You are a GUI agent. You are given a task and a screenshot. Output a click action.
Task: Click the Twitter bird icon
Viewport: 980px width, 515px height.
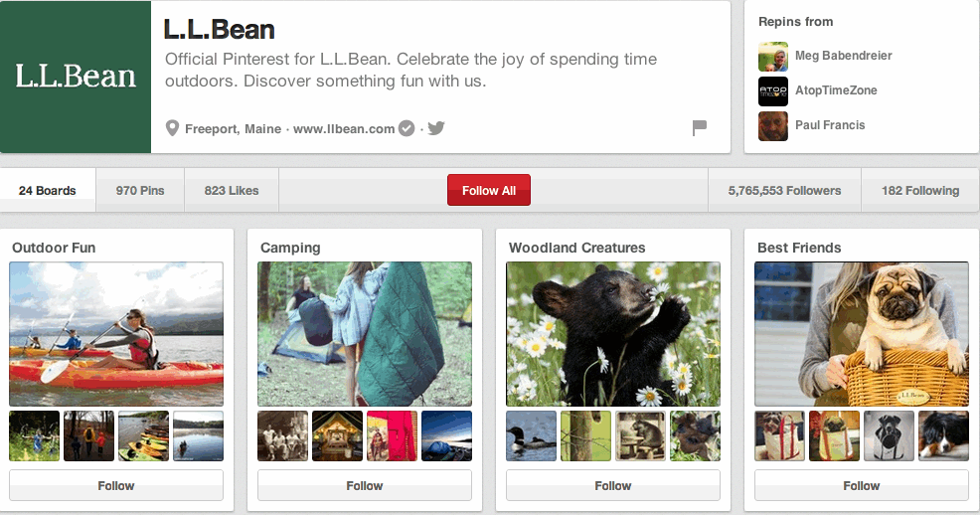pyautogui.click(x=435, y=128)
